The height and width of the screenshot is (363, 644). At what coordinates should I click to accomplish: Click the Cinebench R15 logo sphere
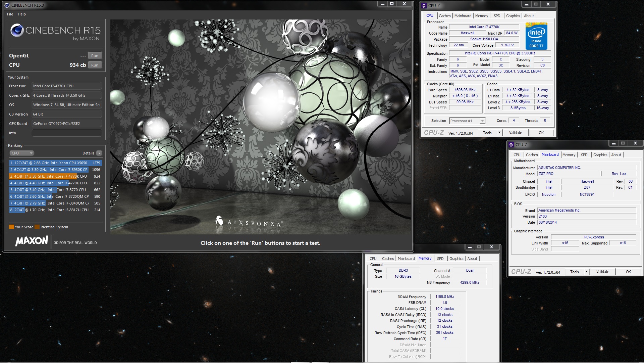pyautogui.click(x=17, y=31)
